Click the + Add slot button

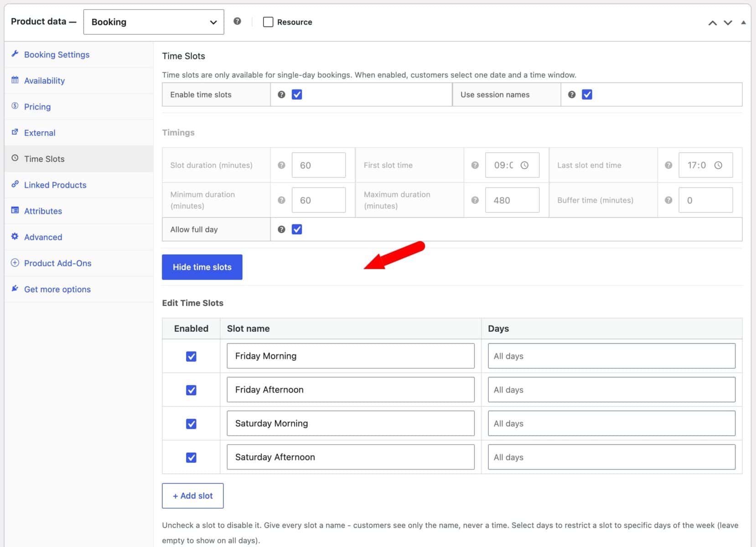coord(192,495)
